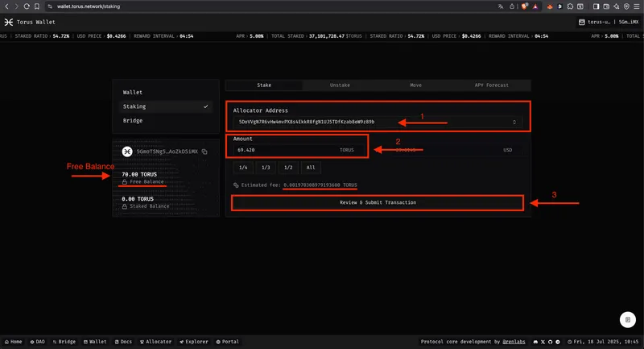Focus the TORUS Amount input field
Image resolution: width=644 pixels, height=349 pixels.
coord(282,150)
